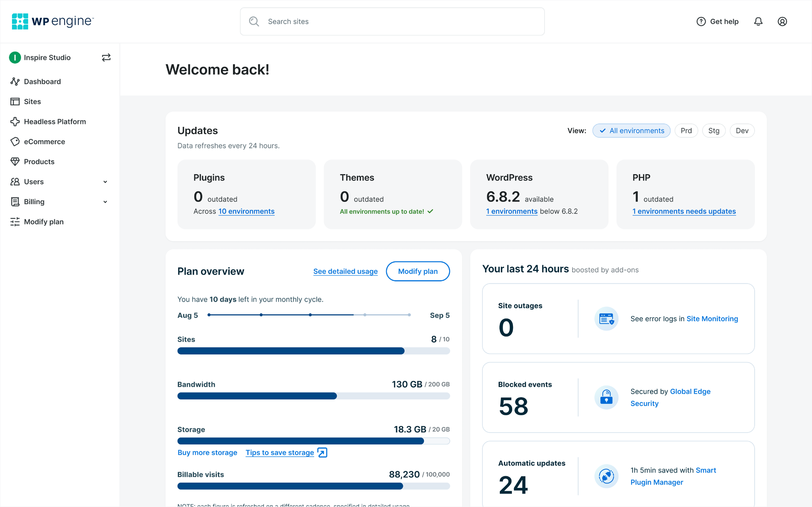The image size is (812, 507).
Task: Select the All environments view filter
Action: [x=631, y=131]
